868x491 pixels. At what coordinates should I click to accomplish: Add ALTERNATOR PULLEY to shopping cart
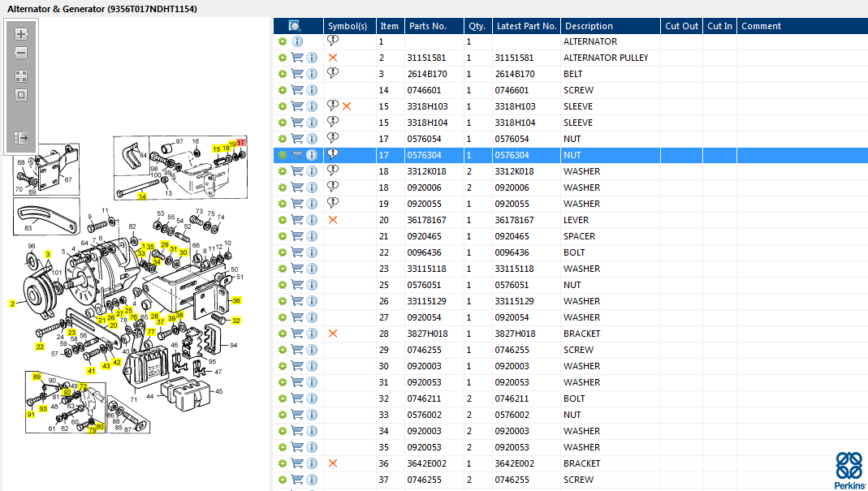point(297,58)
